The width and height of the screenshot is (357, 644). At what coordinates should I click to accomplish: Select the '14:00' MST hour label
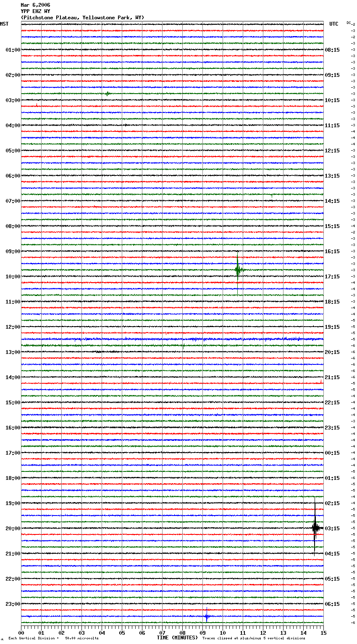tap(13, 377)
